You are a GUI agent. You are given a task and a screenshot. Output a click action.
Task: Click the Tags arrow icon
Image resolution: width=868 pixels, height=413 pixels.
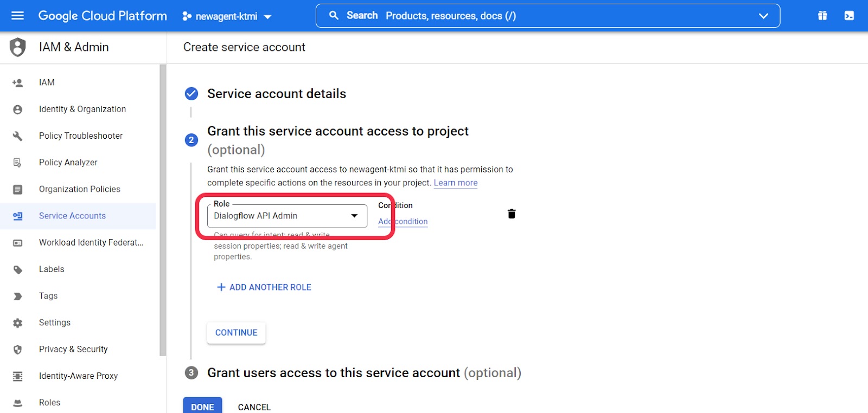(x=17, y=296)
